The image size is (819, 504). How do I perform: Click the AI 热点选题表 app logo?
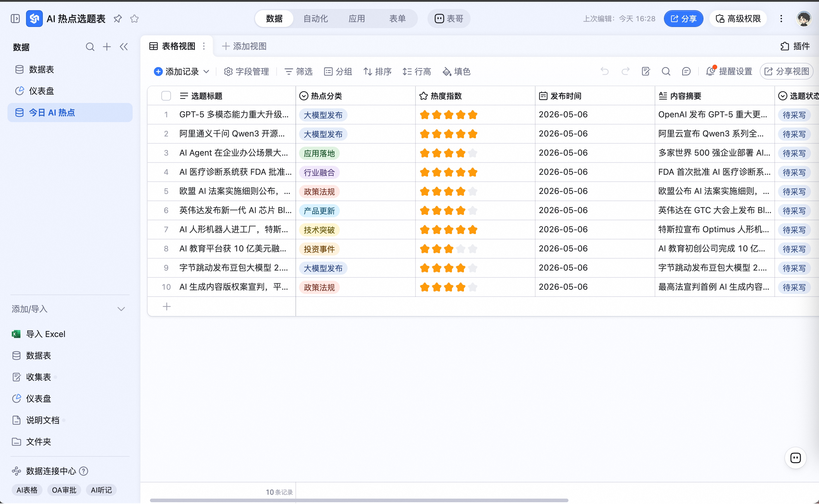(34, 19)
